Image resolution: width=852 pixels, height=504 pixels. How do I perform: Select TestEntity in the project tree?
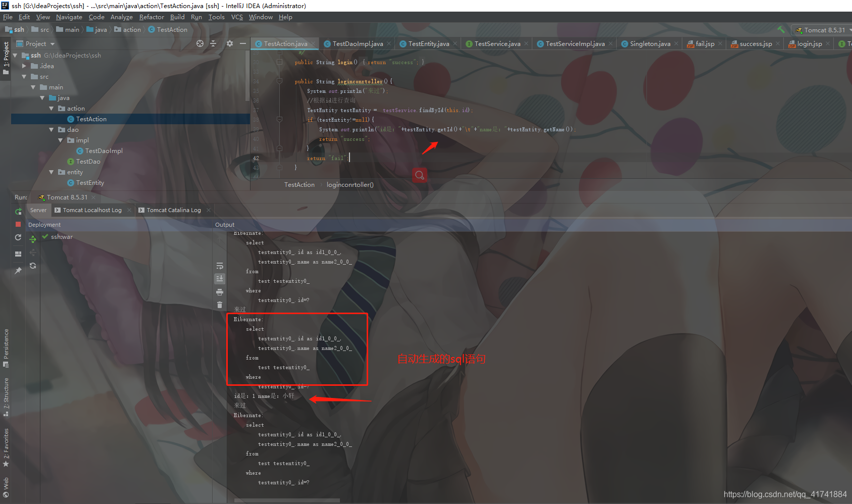coord(90,183)
